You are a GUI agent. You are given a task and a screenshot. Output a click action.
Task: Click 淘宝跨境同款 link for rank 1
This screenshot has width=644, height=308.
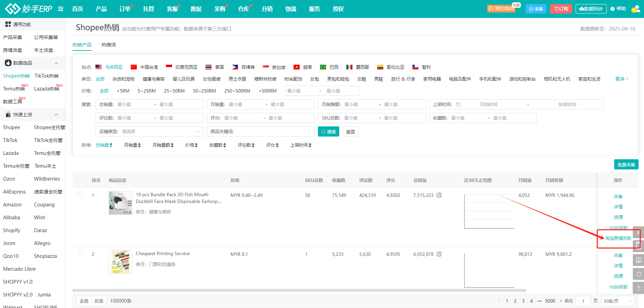618,238
